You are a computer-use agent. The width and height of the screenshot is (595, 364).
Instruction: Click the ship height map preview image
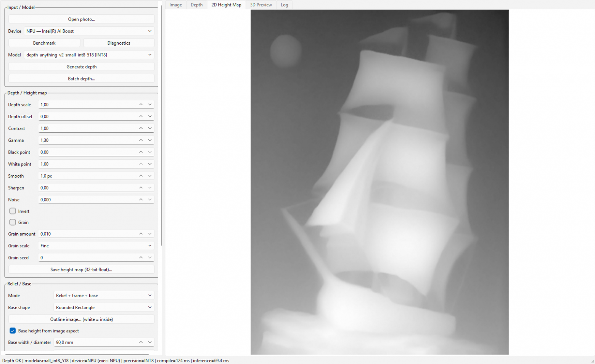380,182
